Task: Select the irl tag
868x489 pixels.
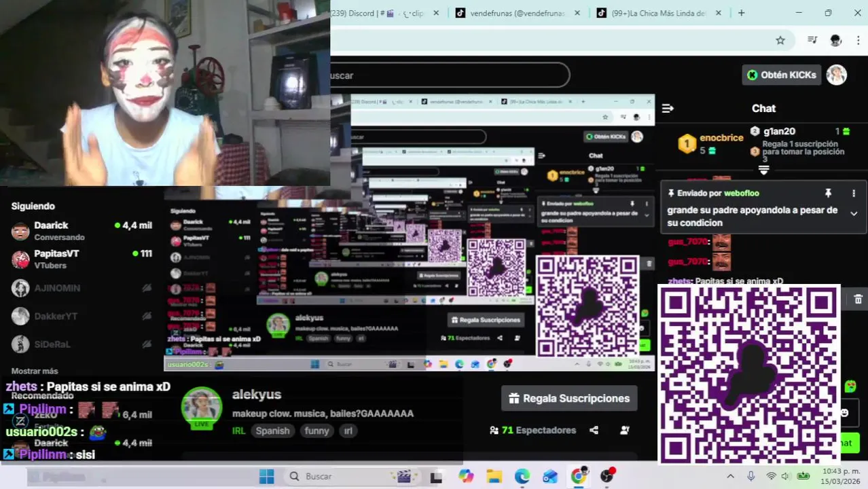Action: [348, 431]
